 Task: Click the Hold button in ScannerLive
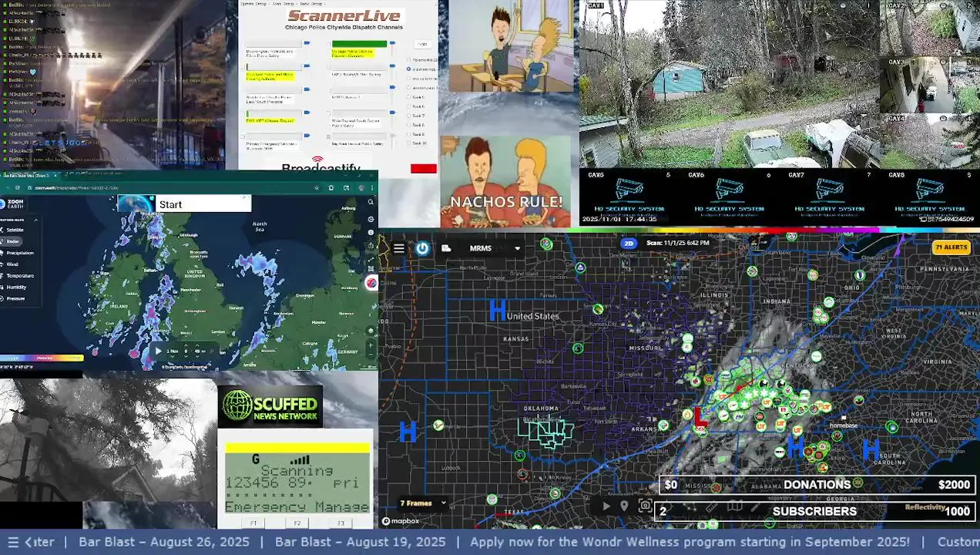click(422, 44)
